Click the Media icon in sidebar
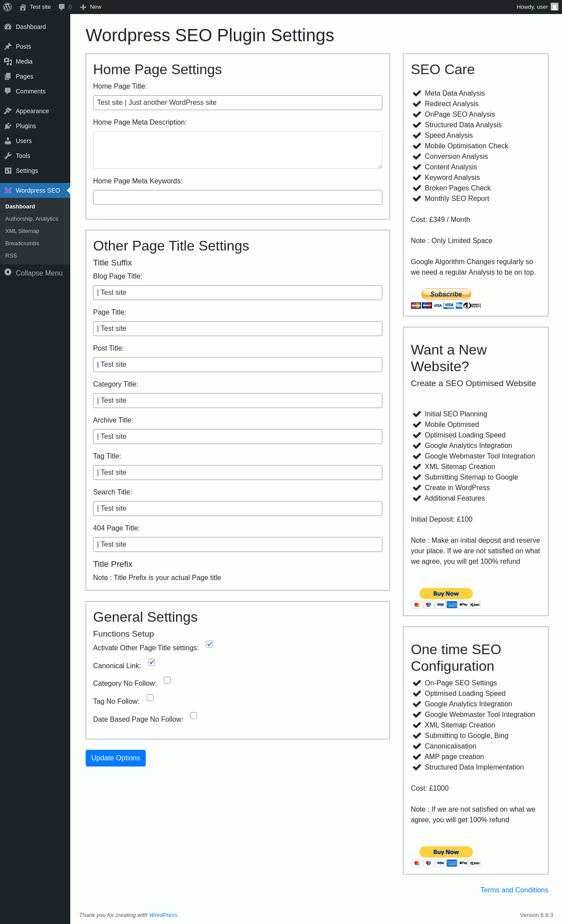This screenshot has width=562, height=924. click(x=8, y=61)
